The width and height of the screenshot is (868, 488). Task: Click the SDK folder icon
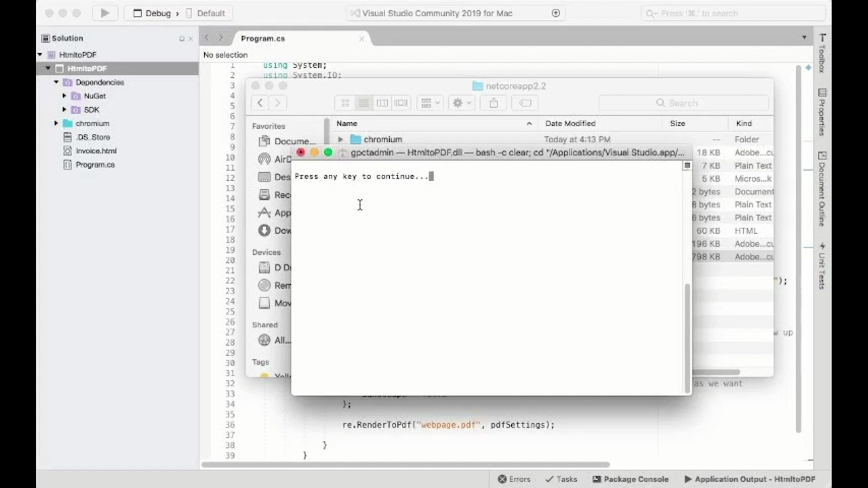click(76, 109)
